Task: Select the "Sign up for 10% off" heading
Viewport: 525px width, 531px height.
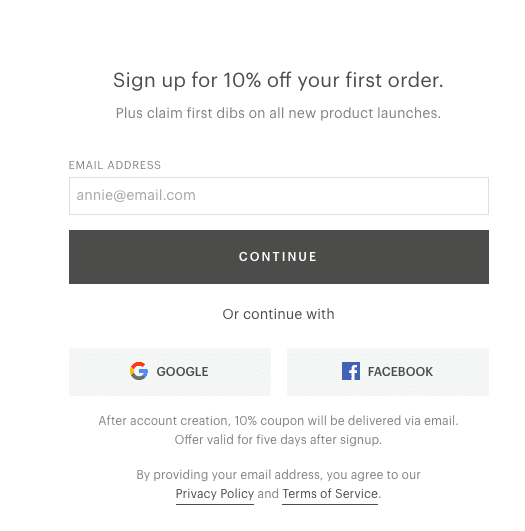Action: click(x=278, y=81)
